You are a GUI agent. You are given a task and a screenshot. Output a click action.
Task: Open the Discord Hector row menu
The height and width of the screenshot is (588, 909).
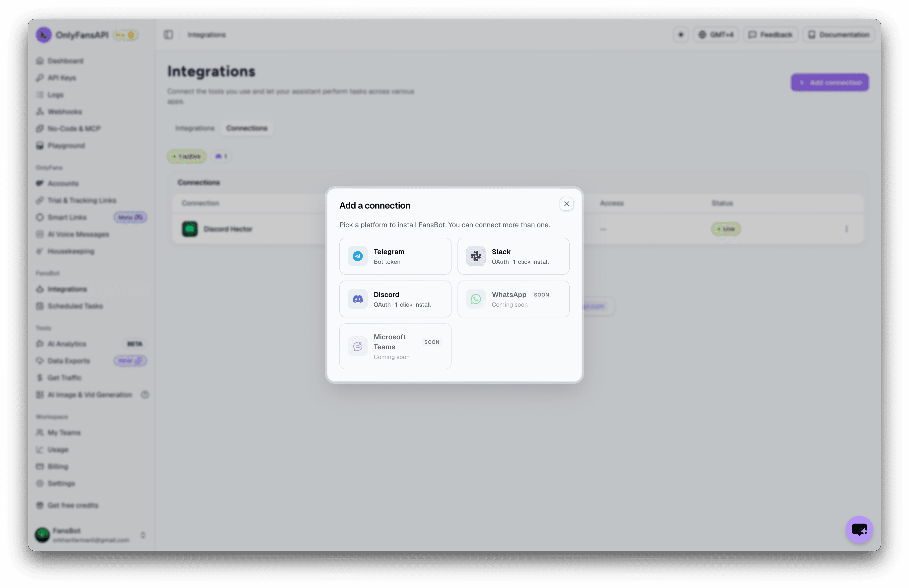click(x=846, y=229)
